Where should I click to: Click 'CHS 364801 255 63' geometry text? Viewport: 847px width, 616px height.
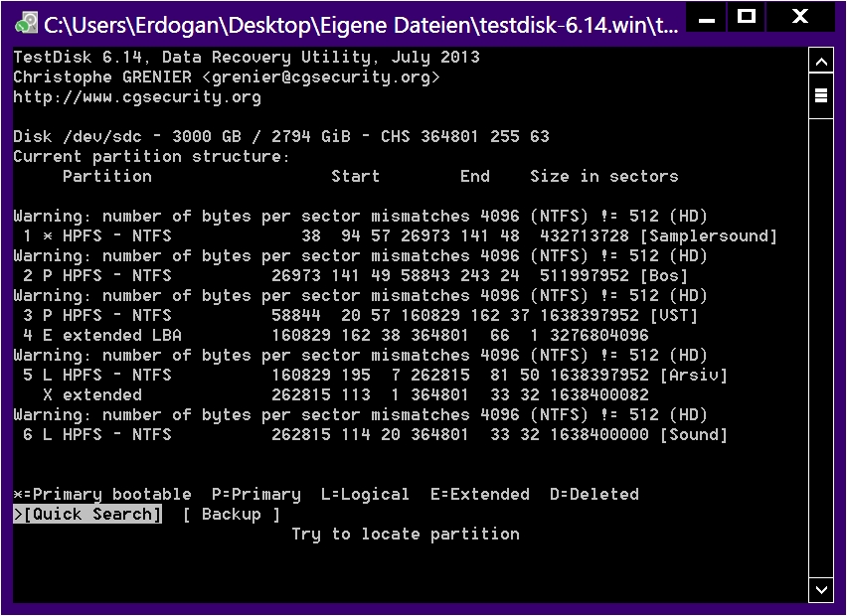[464, 136]
